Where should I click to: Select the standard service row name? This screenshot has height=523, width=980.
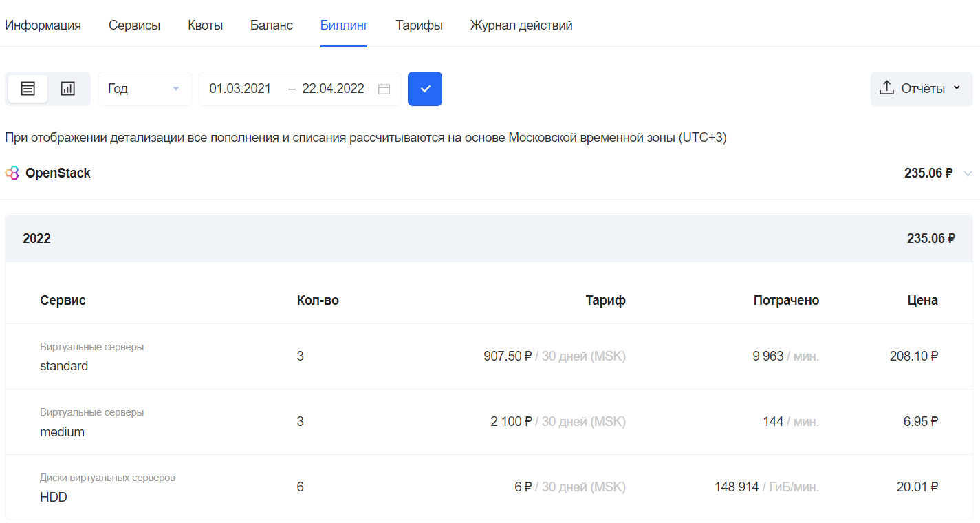coord(64,366)
